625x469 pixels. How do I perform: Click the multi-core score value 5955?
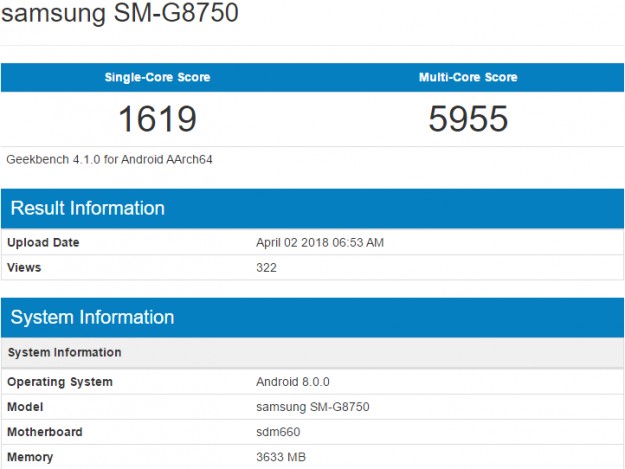tap(468, 119)
